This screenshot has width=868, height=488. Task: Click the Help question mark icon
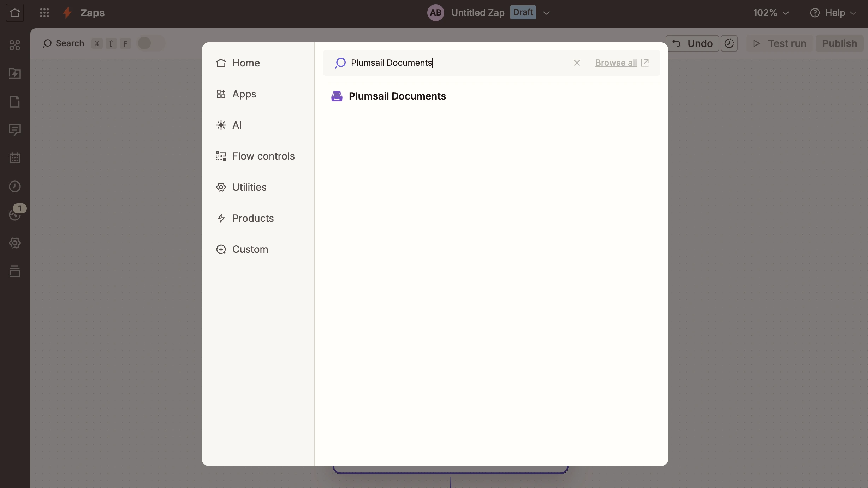[815, 13]
